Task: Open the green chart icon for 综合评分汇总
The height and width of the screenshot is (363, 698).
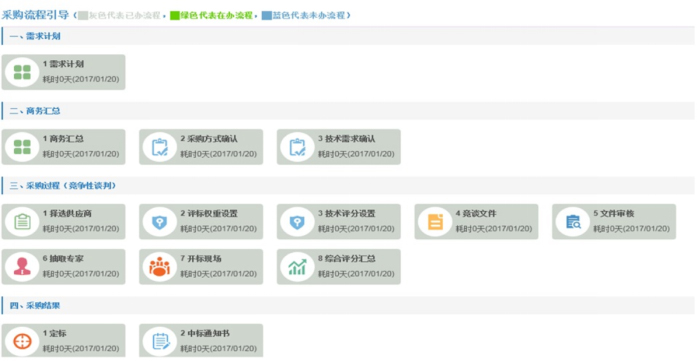Action: coord(297,267)
